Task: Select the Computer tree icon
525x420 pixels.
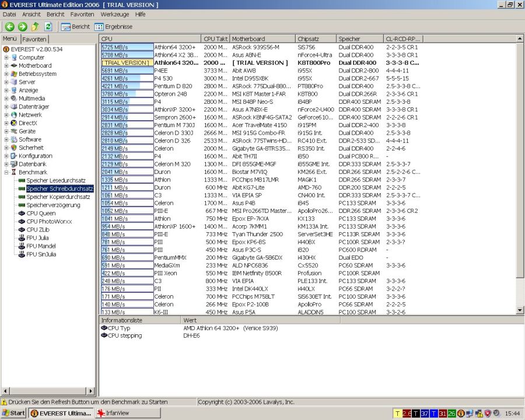Action: coord(14,57)
